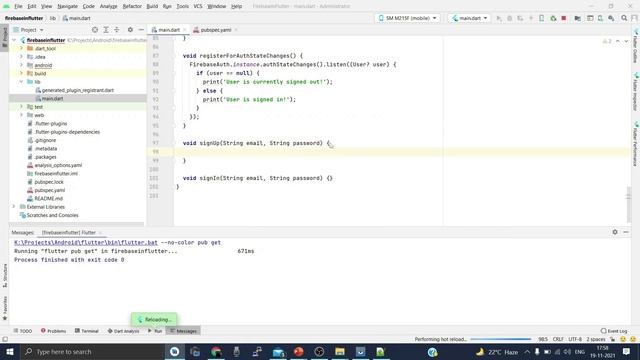This screenshot has width=640, height=360.
Task: Open Flutter Performance side panel
Action: tap(636, 144)
